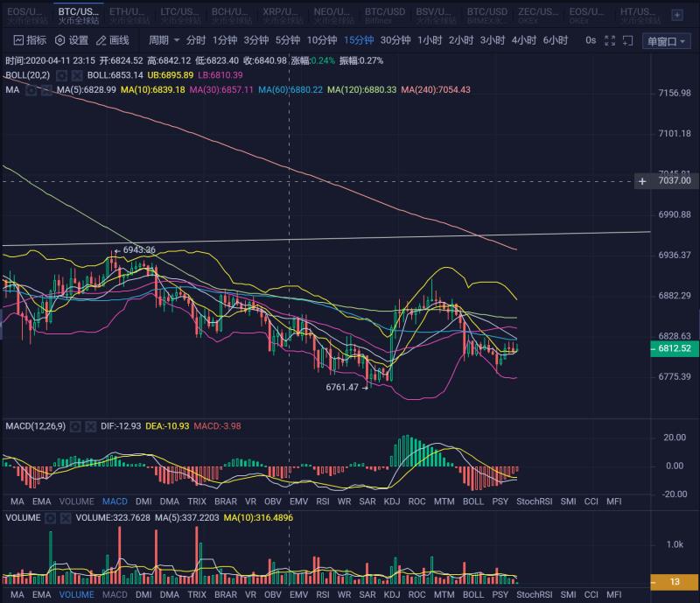Select MFI in the VOLUME panel row
The width and height of the screenshot is (700, 603).
(614, 595)
